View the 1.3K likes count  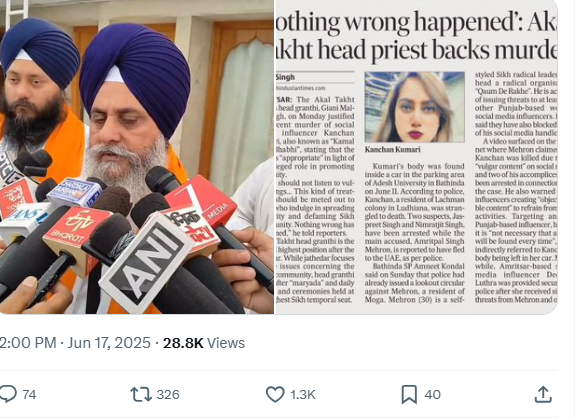coord(303,394)
